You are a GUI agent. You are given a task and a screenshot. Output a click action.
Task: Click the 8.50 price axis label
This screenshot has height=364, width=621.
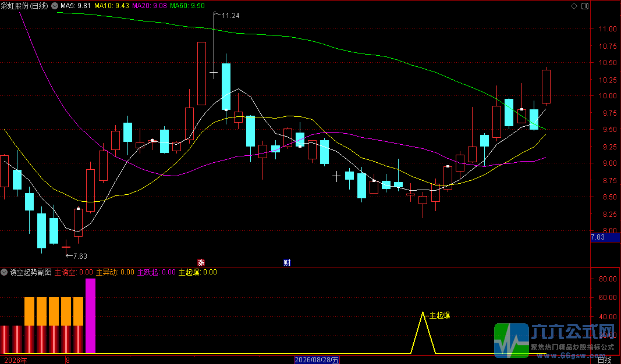pyautogui.click(x=609, y=197)
